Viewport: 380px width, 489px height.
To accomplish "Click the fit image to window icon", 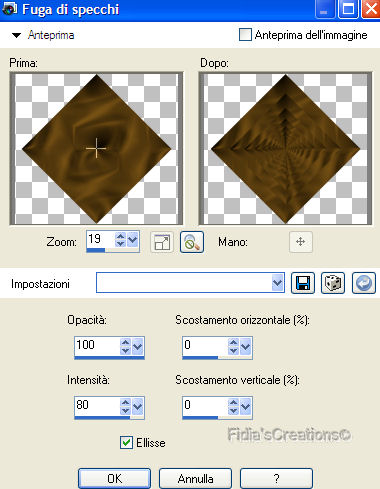I will tap(162, 242).
